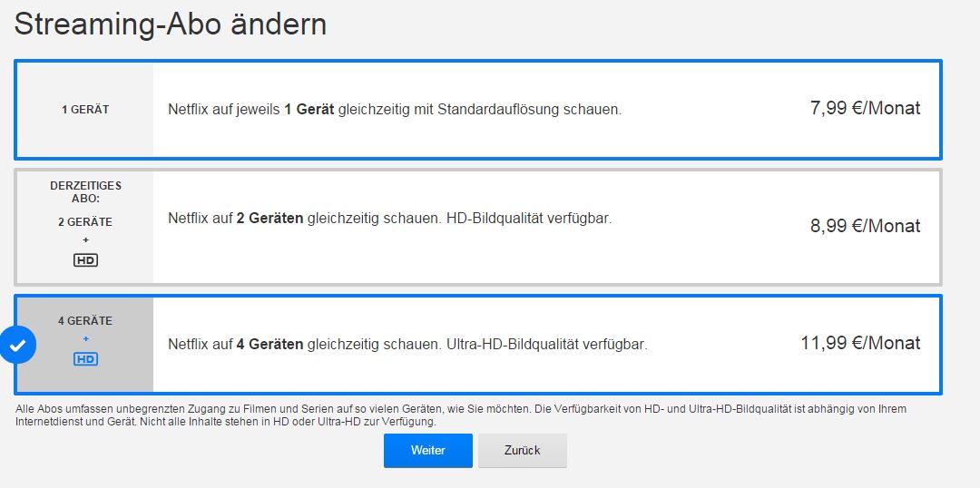Select the 4 GERÄTE plan label
The height and width of the screenshot is (488, 980).
click(x=85, y=321)
